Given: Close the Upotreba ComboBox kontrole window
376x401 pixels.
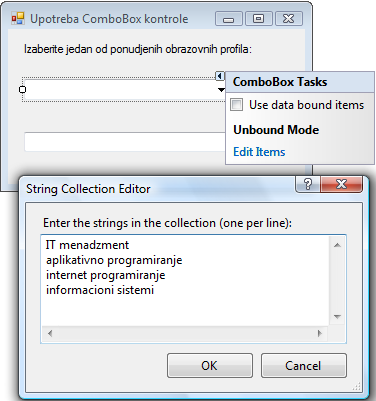Looking at the screenshot, I should point(289,19).
